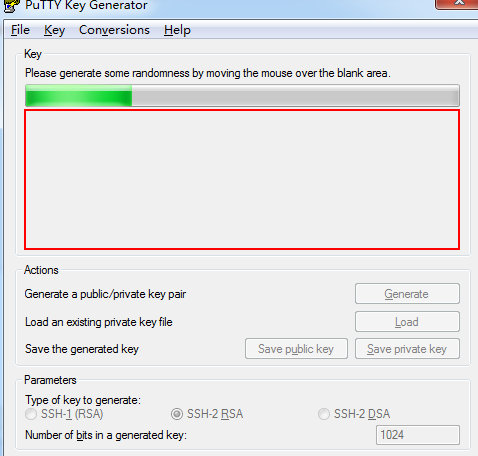Open the File menu
The image size is (478, 456).
coord(20,30)
